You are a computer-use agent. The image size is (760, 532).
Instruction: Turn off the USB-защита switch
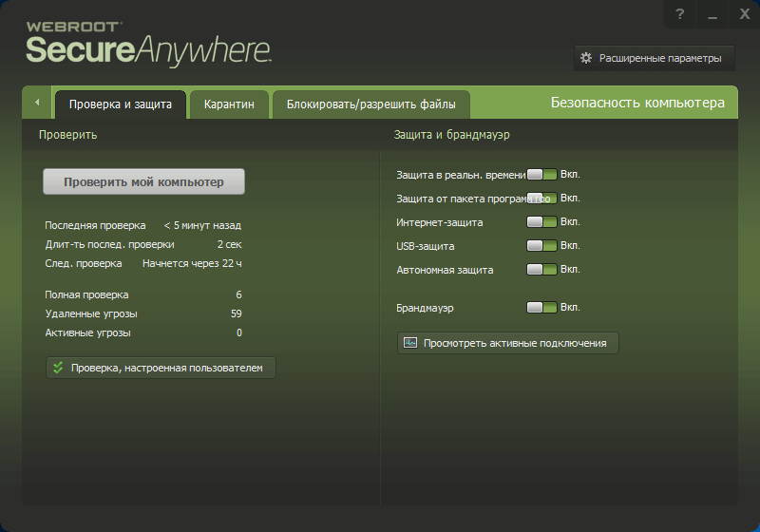pyautogui.click(x=541, y=246)
